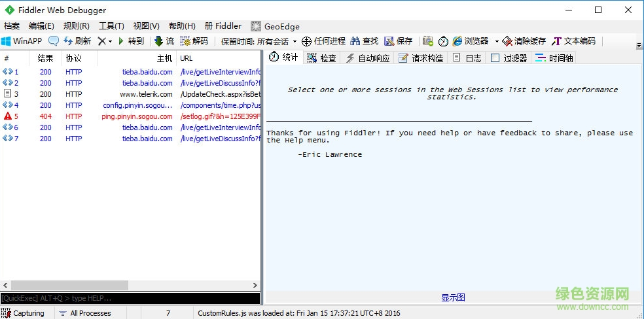Open the 规则(R) menu
The height and width of the screenshot is (319, 644).
[77, 26]
